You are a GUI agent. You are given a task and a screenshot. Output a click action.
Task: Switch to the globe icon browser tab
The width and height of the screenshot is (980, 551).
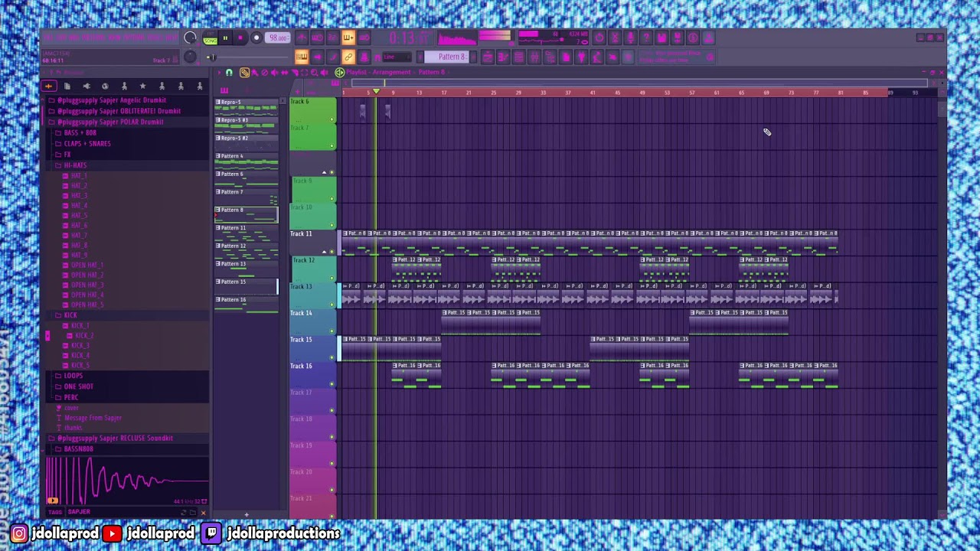[x=106, y=86]
